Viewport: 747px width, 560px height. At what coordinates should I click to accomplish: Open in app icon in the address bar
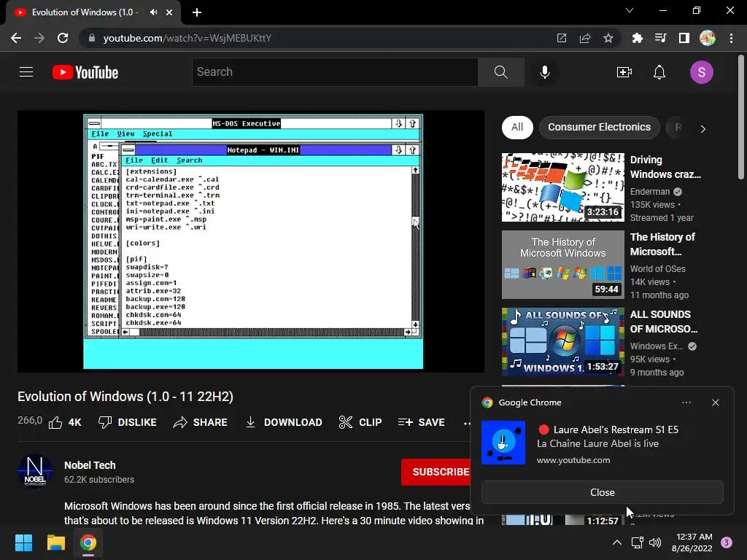click(x=562, y=38)
